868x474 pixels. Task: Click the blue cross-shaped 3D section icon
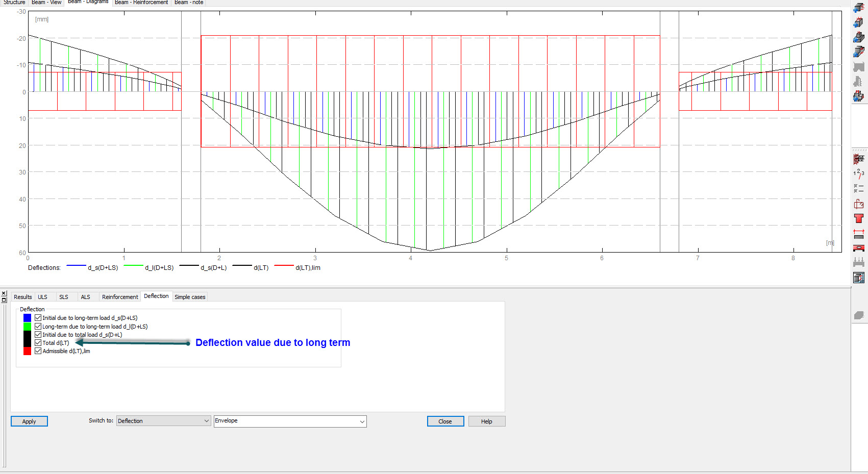click(x=859, y=95)
